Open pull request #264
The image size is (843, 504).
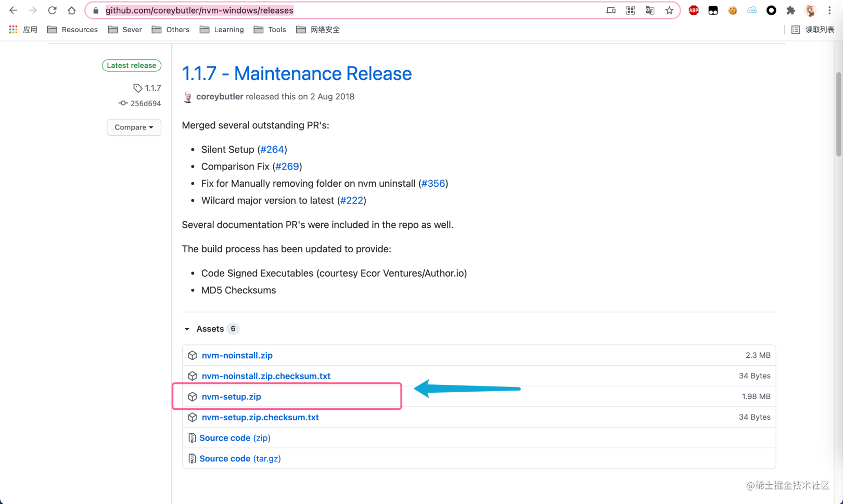click(272, 150)
